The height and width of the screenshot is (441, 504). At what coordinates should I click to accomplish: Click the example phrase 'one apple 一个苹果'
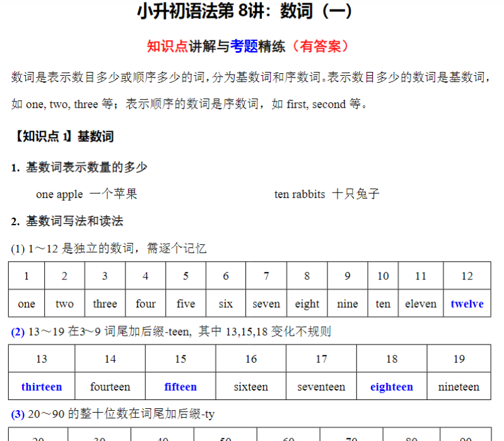click(86, 194)
